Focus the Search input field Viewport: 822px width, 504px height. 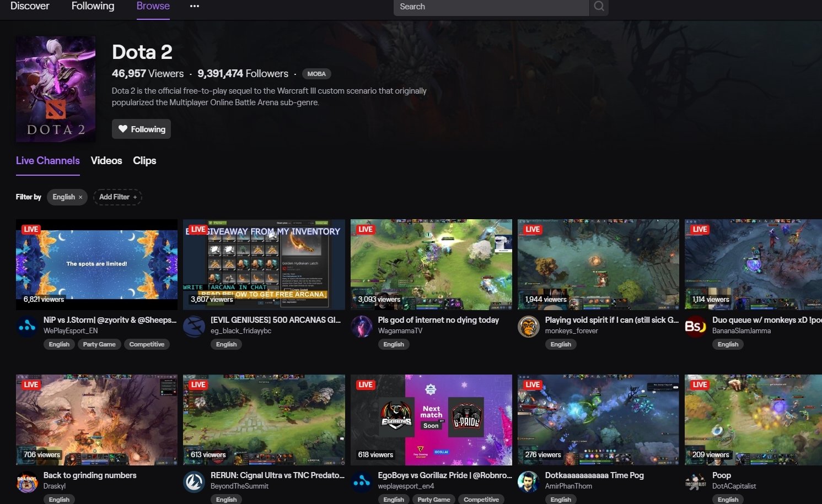pyautogui.click(x=491, y=7)
